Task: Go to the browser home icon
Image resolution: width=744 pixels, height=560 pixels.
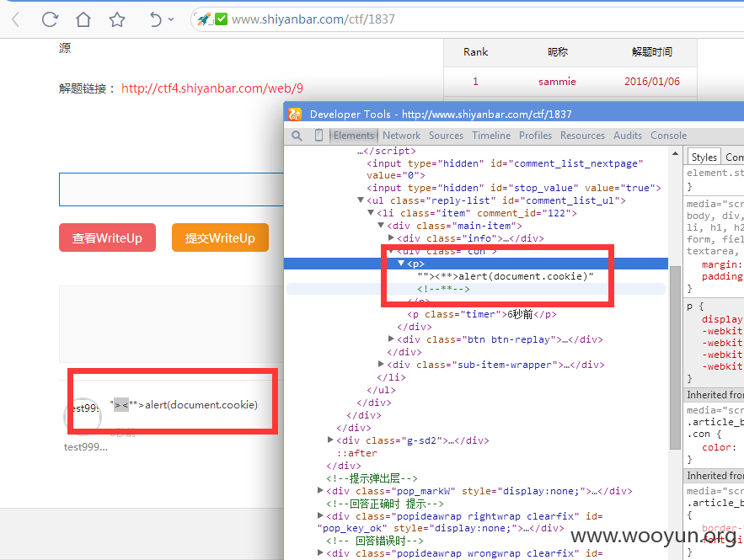Action: pyautogui.click(x=83, y=19)
